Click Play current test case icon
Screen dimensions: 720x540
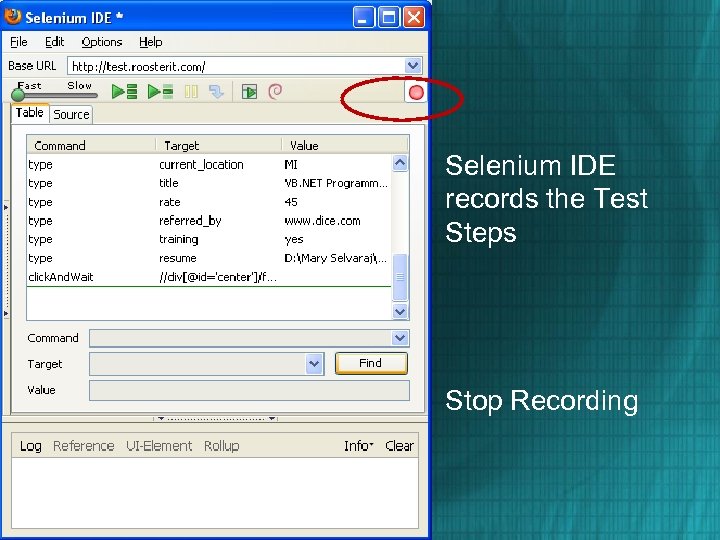coord(160,91)
